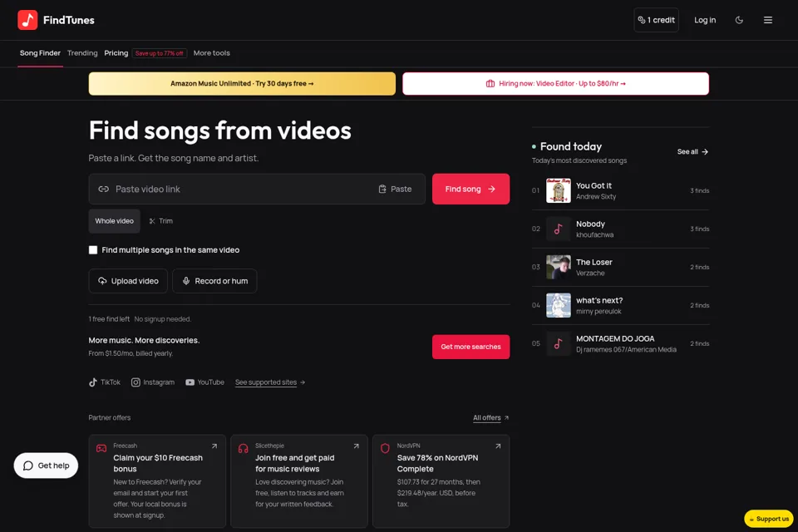Image resolution: width=798 pixels, height=532 pixels.
Task: Enable Find multiple songs in the same video
Action: click(92, 250)
